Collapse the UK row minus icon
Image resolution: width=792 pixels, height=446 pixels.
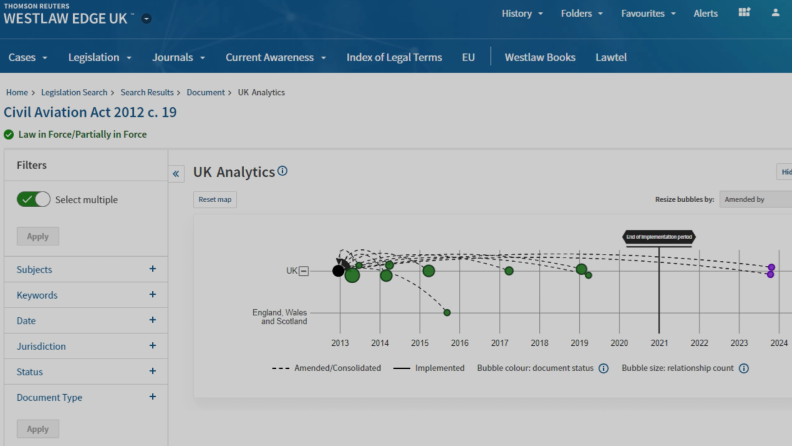304,271
